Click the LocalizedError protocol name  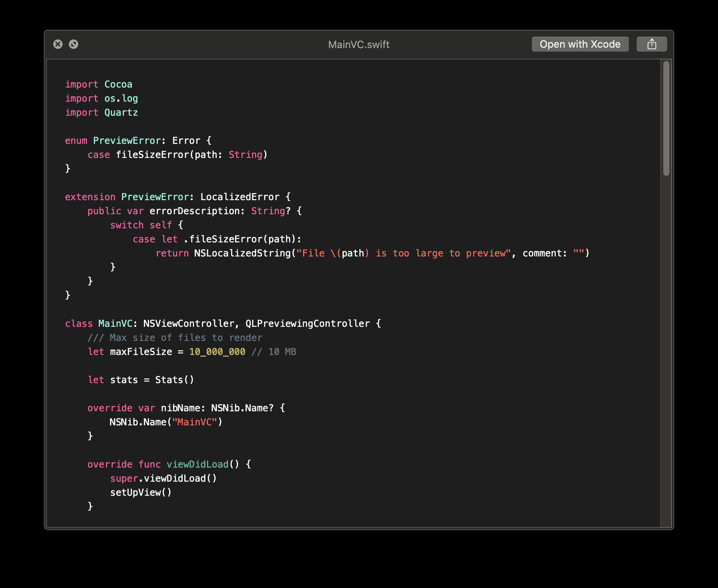240,197
